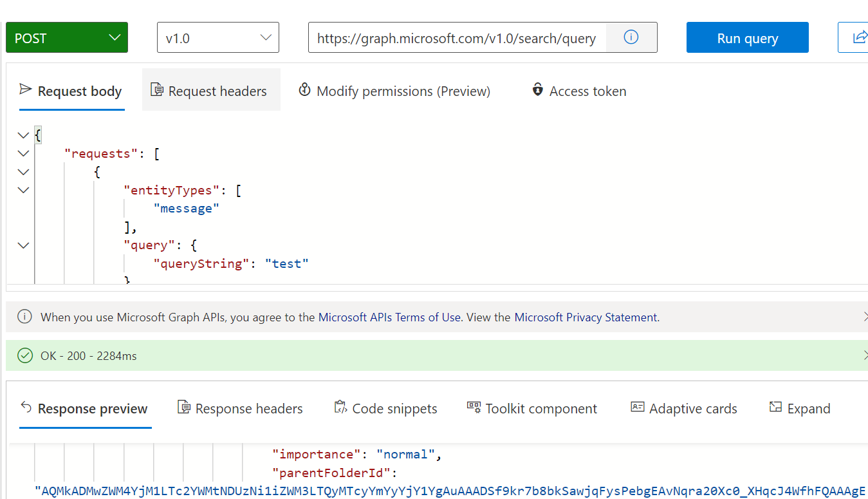The image size is (868, 499).
Task: Click the Expand response icon
Action: 775,408
